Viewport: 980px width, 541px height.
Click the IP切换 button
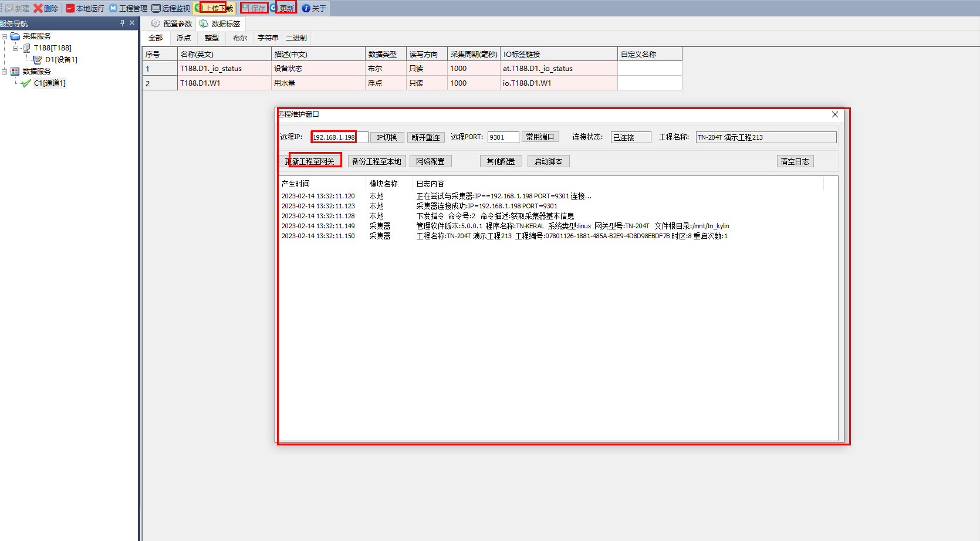387,137
